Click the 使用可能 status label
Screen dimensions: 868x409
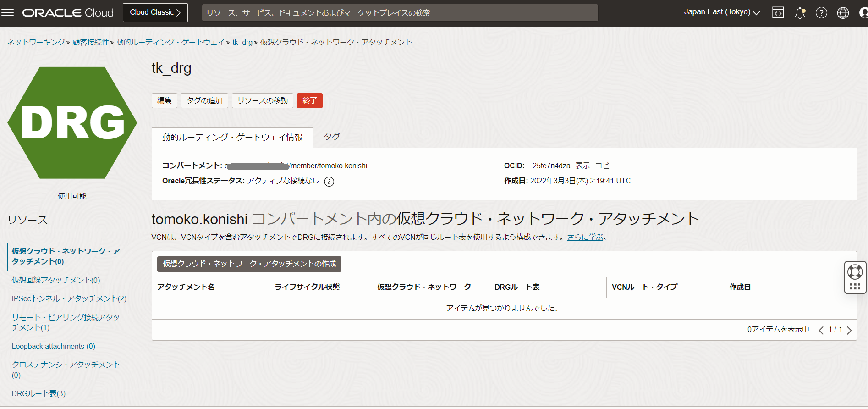pos(72,196)
